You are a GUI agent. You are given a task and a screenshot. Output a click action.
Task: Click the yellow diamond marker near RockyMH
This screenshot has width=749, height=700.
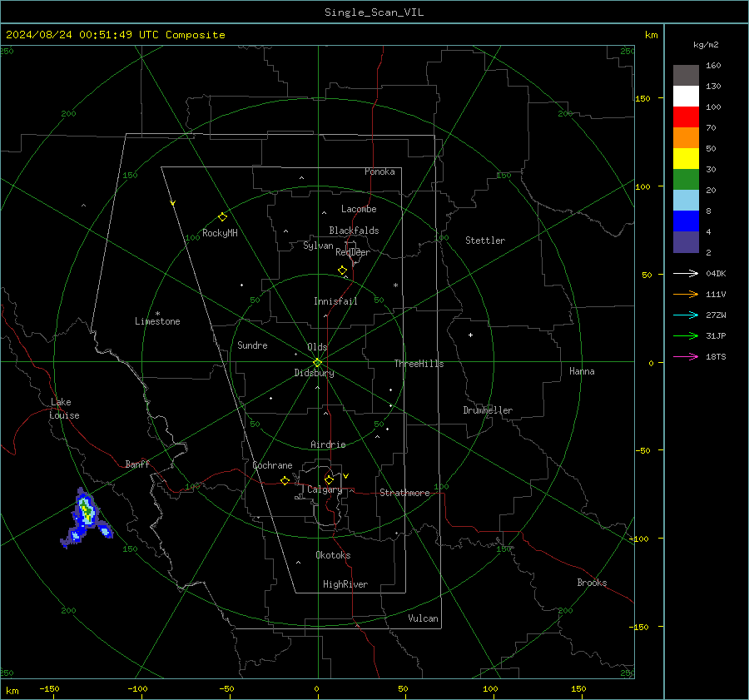pos(222,217)
